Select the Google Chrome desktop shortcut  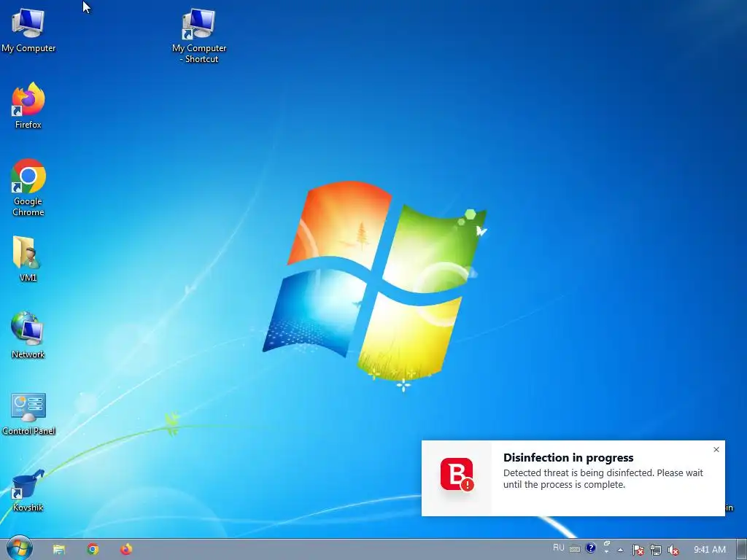point(28,187)
